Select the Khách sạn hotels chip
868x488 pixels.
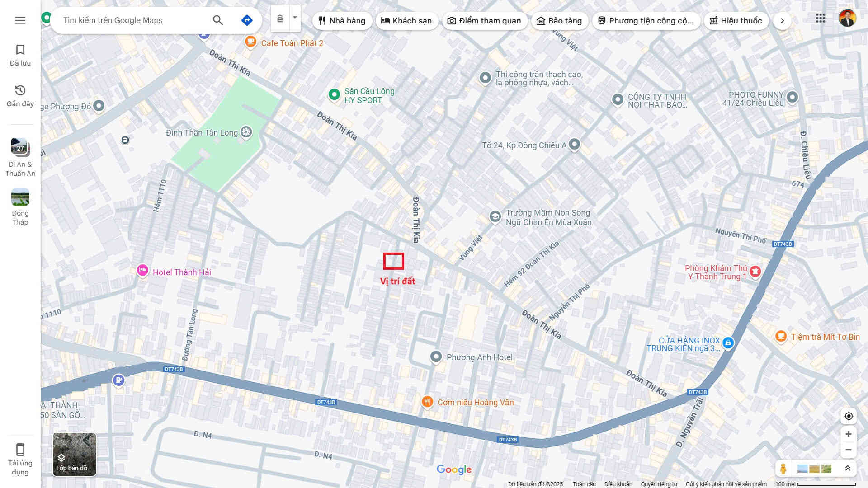pyautogui.click(x=406, y=21)
